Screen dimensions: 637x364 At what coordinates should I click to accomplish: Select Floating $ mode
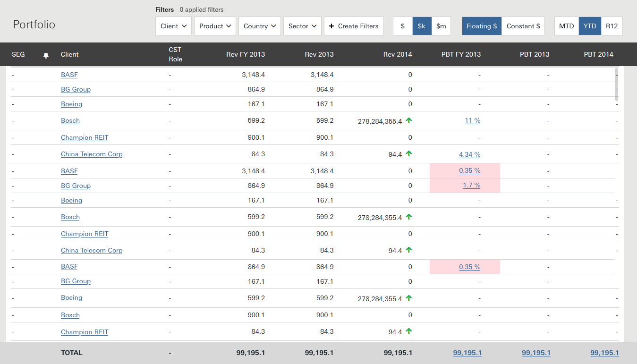coord(482,26)
